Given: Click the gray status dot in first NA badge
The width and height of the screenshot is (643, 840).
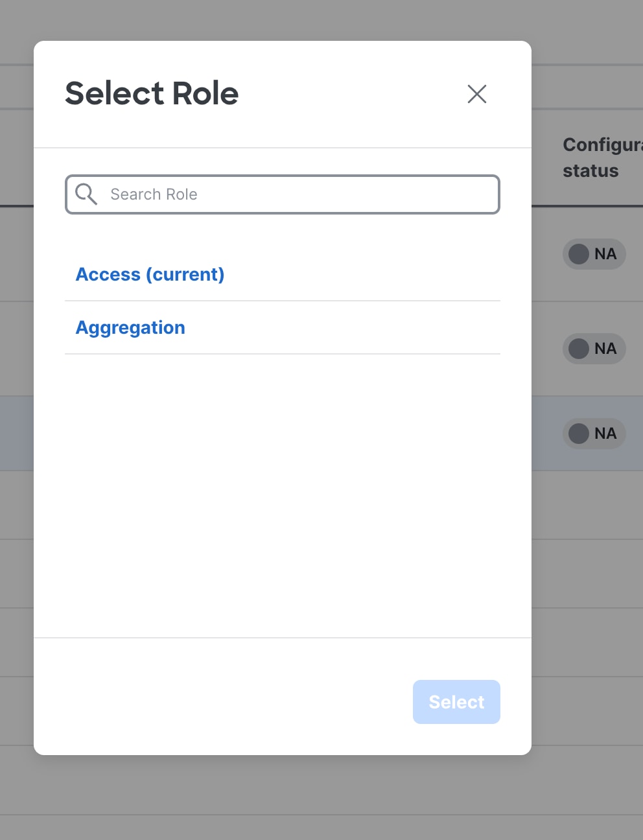Looking at the screenshot, I should pos(579,254).
